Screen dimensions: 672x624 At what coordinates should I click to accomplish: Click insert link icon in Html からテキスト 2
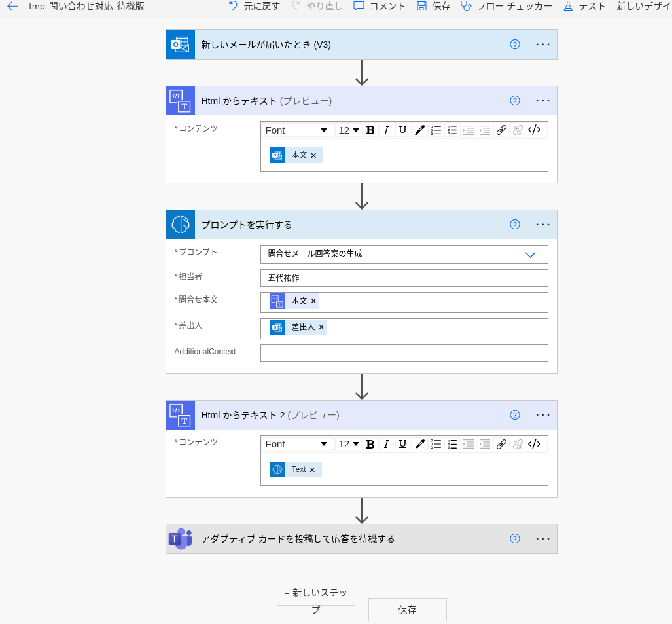(x=501, y=445)
